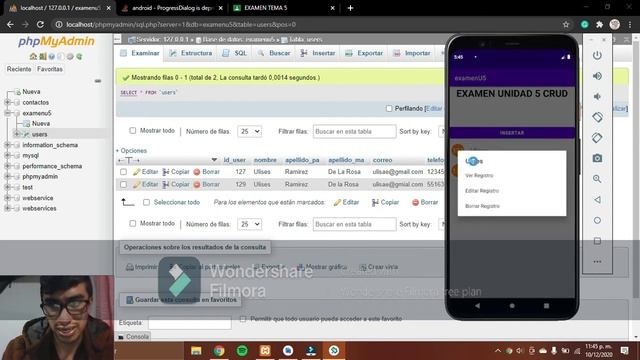Tap the INSERTAR button in the app
This screenshot has width=640, height=360.
tap(512, 133)
